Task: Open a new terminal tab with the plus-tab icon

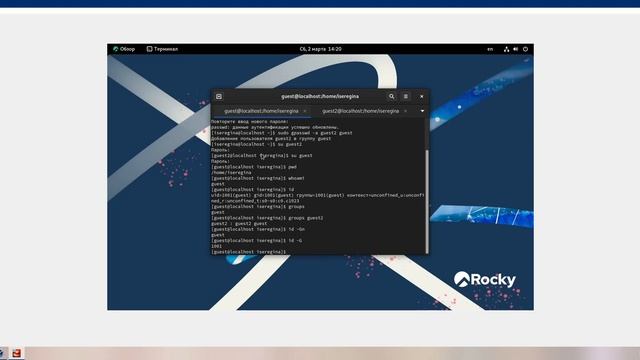Action: 219,96
